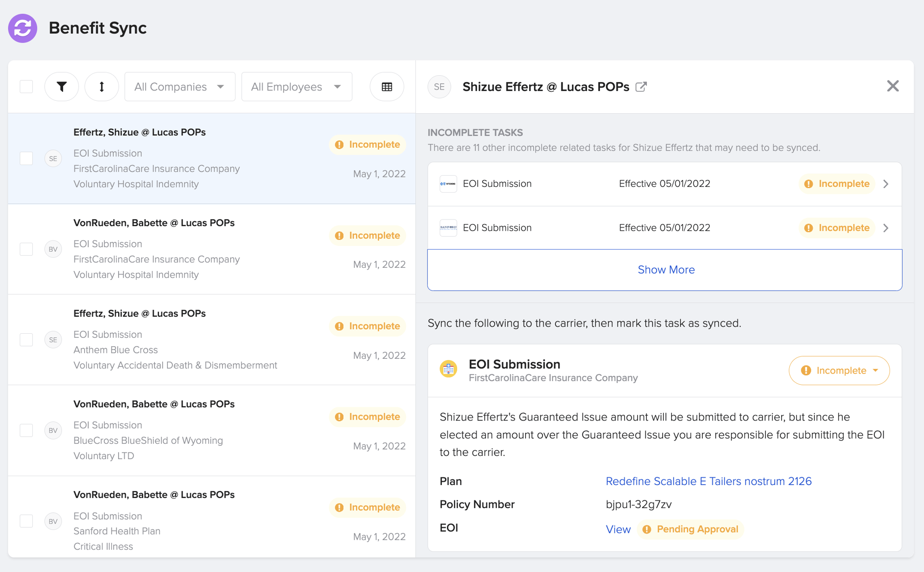Click the Sanford Health Plan carrier logo
924x572 pixels.
[448, 228]
